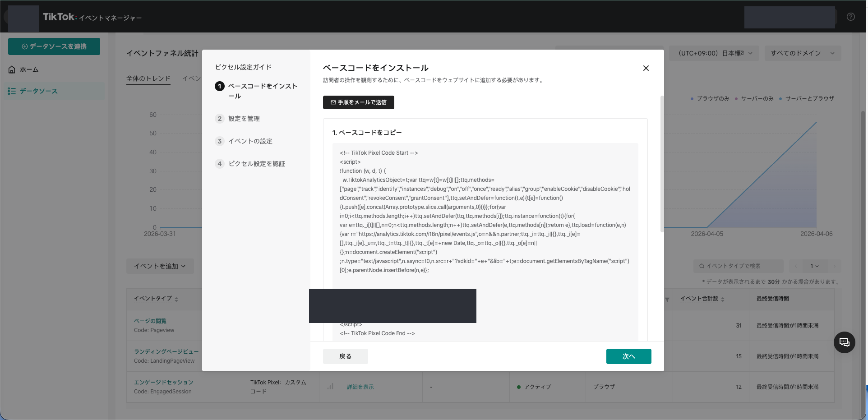Image resolution: width=868 pixels, height=420 pixels.
Task: Open the page number selector
Action: tap(814, 266)
